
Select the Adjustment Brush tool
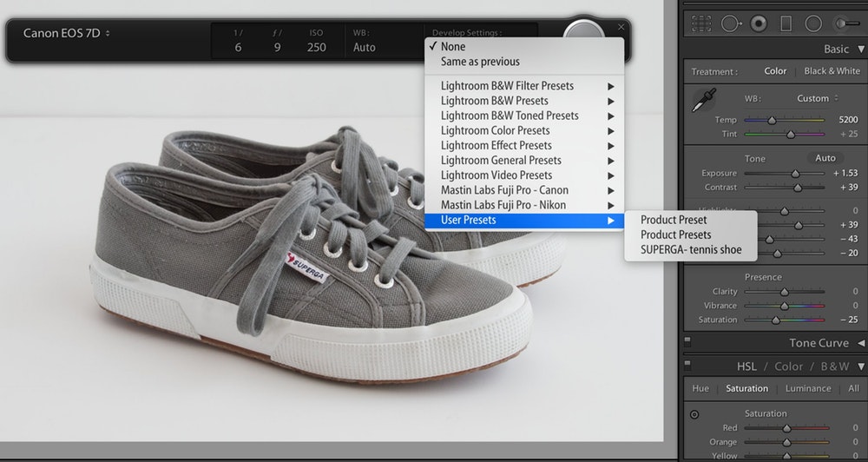coord(846,23)
